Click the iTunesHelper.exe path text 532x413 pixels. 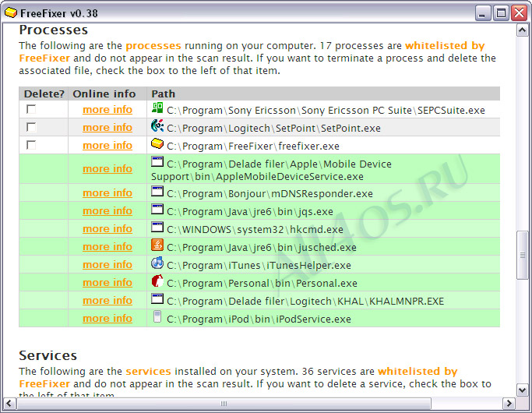pos(259,266)
